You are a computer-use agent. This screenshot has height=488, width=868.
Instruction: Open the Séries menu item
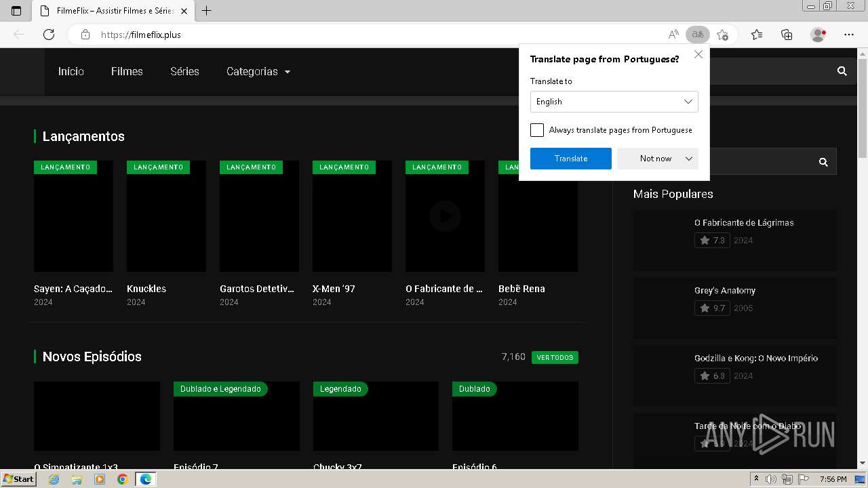click(x=184, y=71)
